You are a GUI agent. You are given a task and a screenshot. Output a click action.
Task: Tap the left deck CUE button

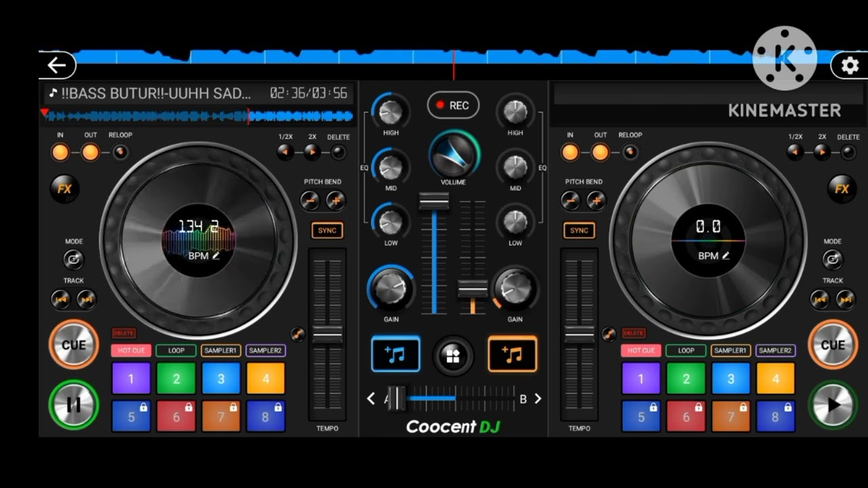[x=73, y=344]
